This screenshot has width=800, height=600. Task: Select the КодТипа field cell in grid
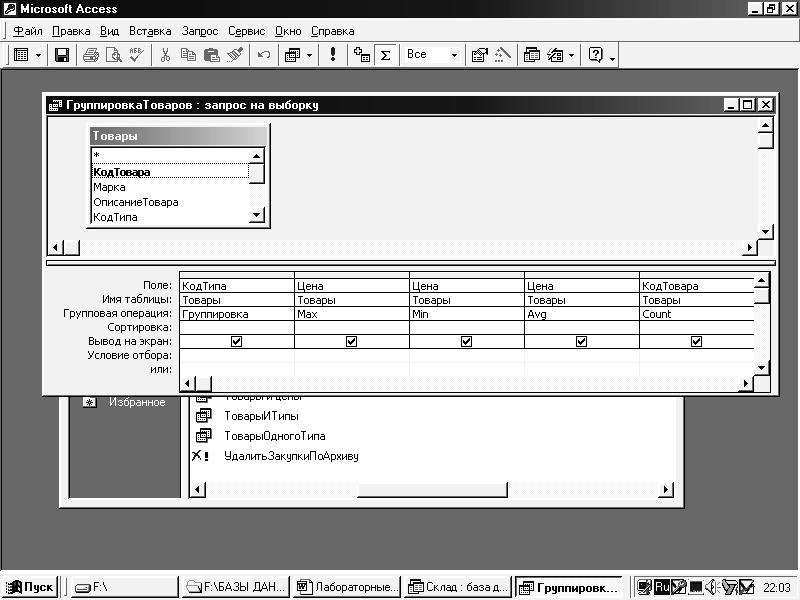237,286
